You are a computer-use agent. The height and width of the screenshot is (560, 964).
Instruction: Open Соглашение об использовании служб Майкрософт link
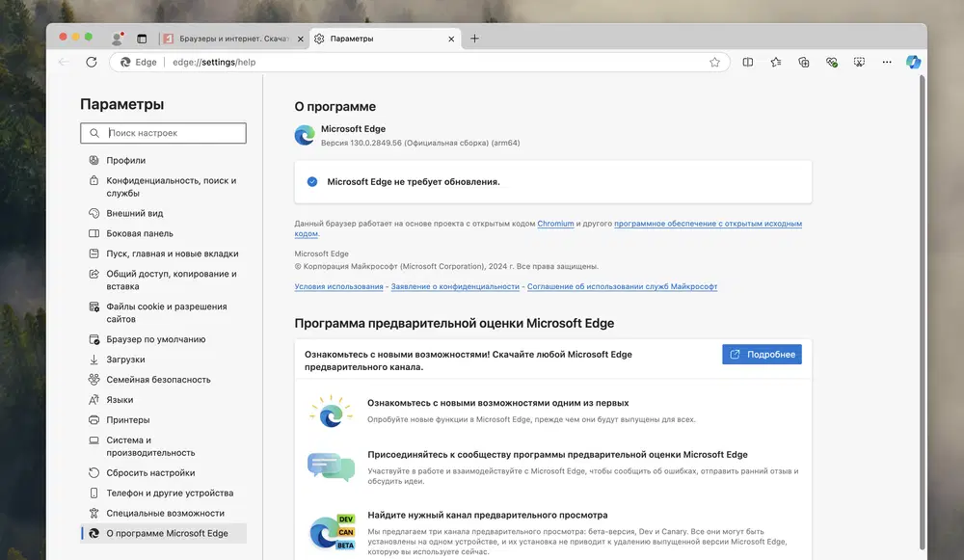coord(622,286)
